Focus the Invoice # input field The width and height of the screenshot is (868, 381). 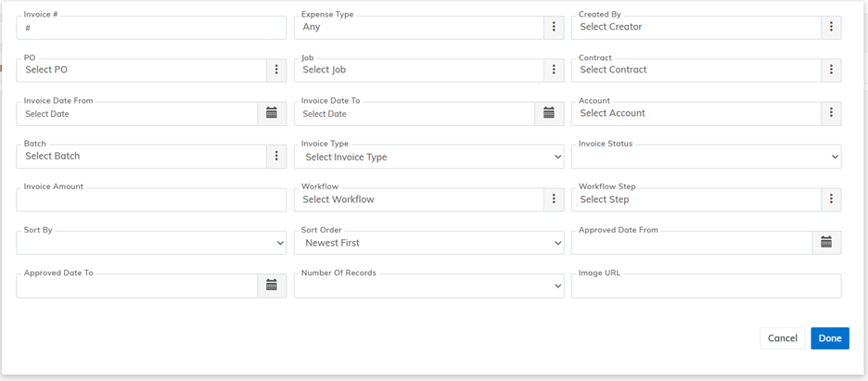tap(152, 27)
